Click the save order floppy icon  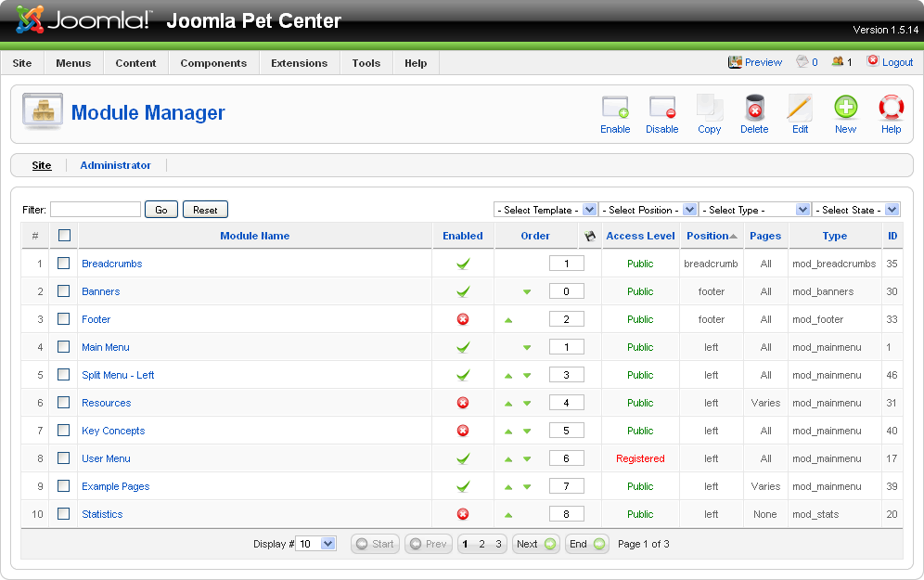590,236
